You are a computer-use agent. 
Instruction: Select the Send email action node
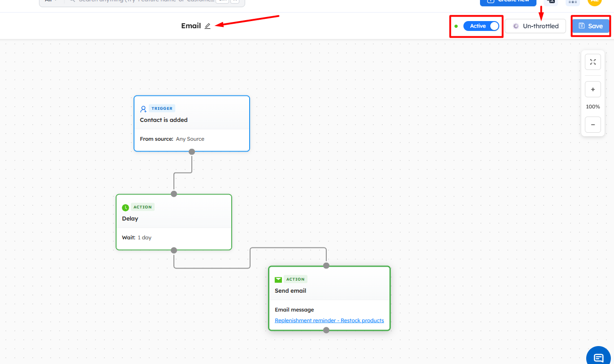(x=329, y=291)
